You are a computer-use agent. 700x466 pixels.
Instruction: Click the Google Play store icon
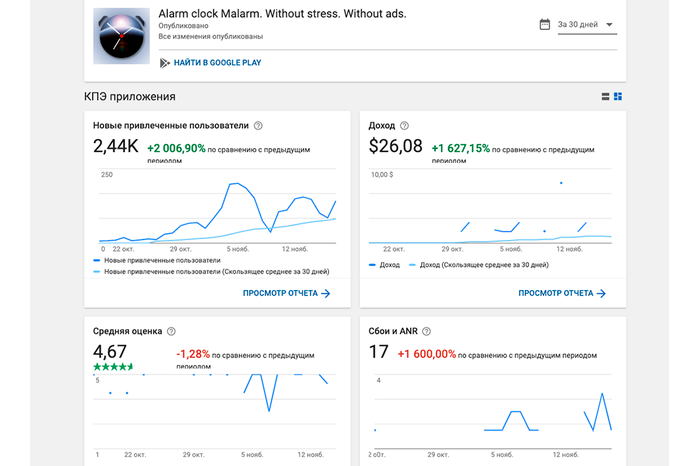(x=164, y=63)
